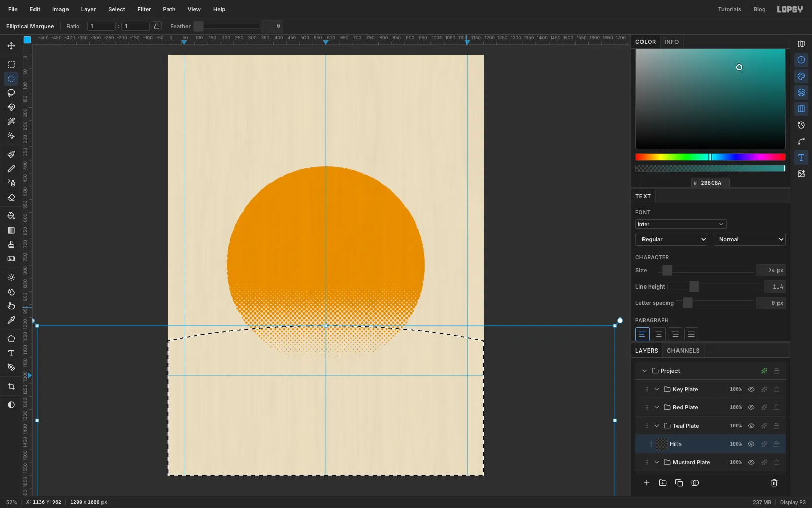Open the Regular font weight dropdown
The width and height of the screenshot is (812, 508).
coord(672,239)
